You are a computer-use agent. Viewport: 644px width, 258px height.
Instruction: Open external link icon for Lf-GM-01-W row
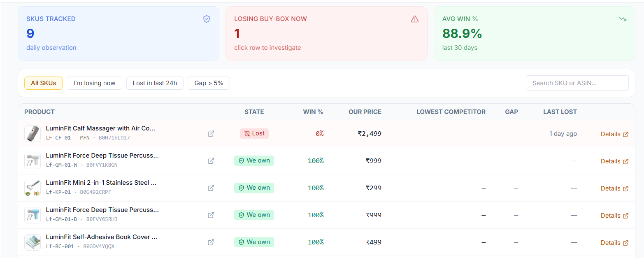point(211,161)
